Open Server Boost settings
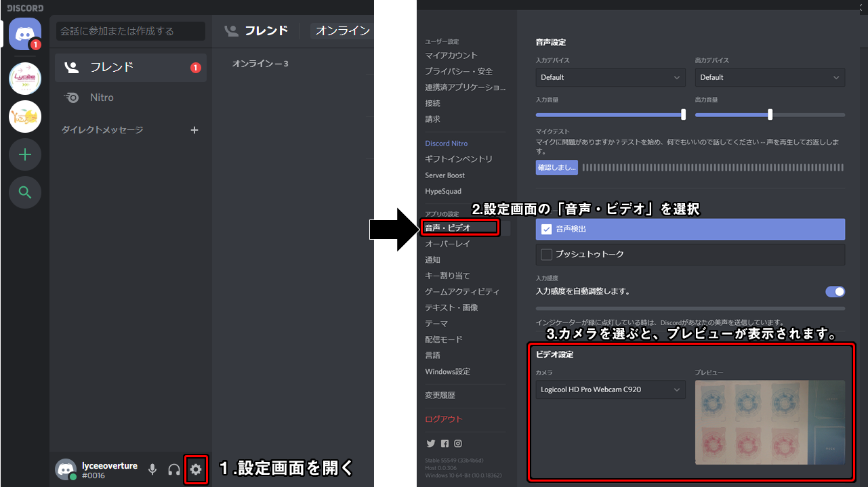Image resolution: width=868 pixels, height=487 pixels. [x=445, y=175]
